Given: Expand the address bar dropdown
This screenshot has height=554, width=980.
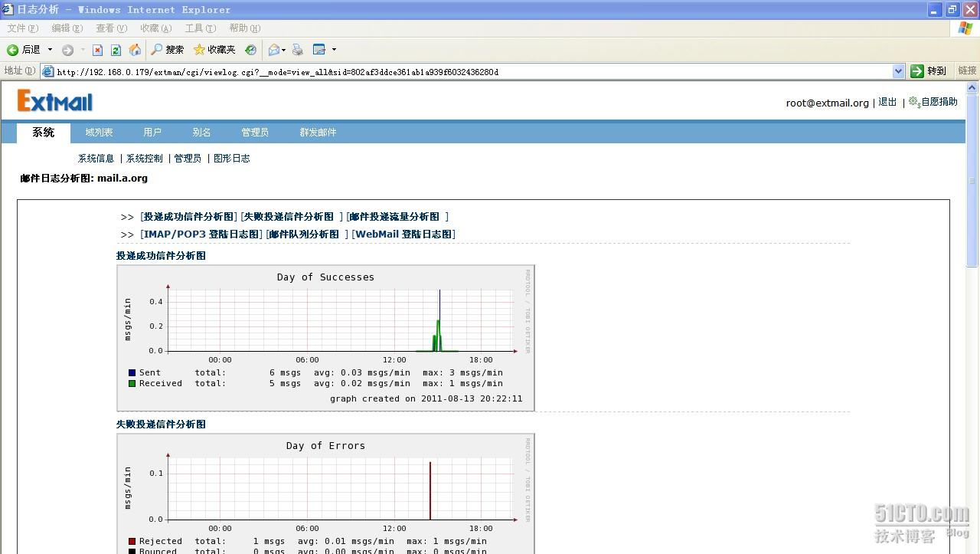Looking at the screenshot, I should (899, 71).
